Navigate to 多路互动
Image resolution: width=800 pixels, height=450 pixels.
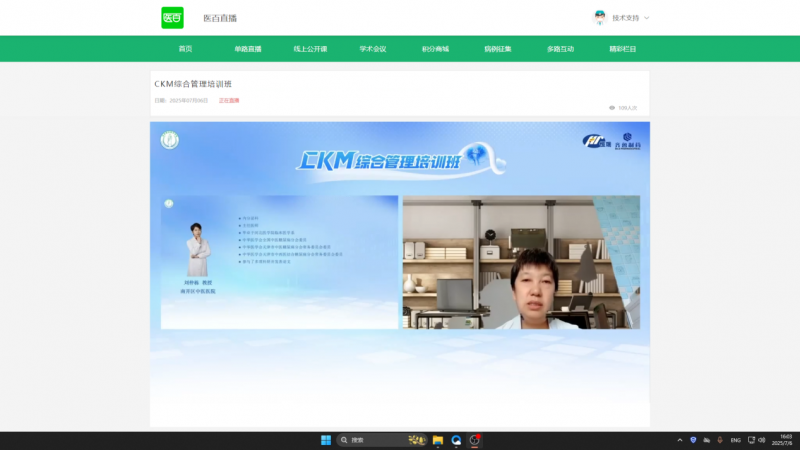pos(560,49)
